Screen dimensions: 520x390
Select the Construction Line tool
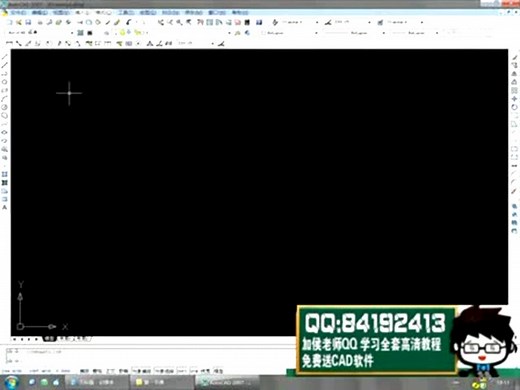point(5,65)
